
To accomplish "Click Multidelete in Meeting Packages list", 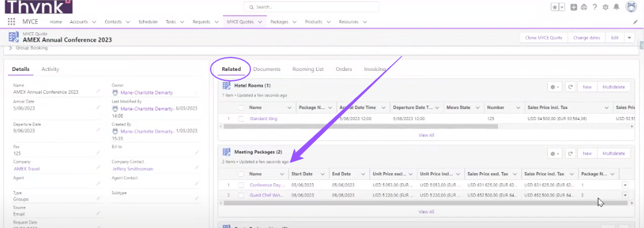I will [614, 154].
